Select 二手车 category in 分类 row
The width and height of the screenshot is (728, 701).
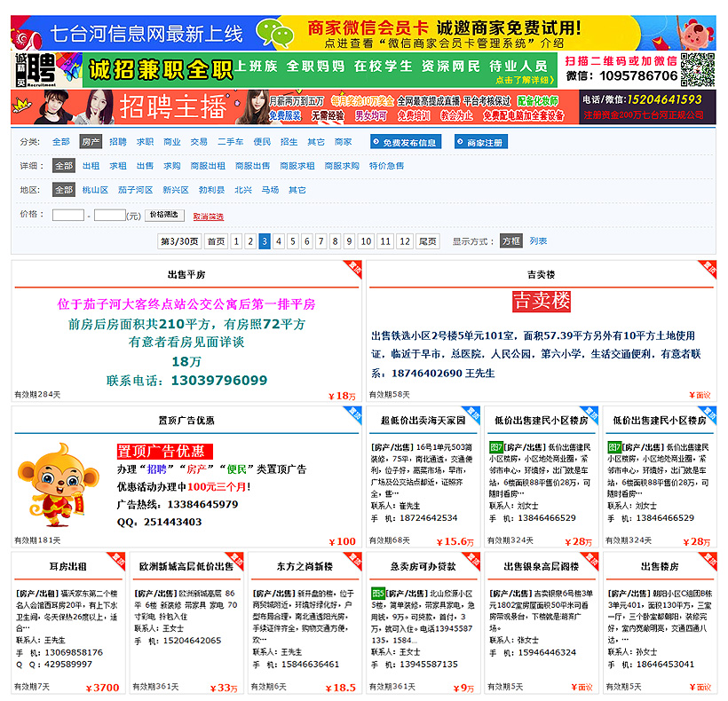click(231, 142)
